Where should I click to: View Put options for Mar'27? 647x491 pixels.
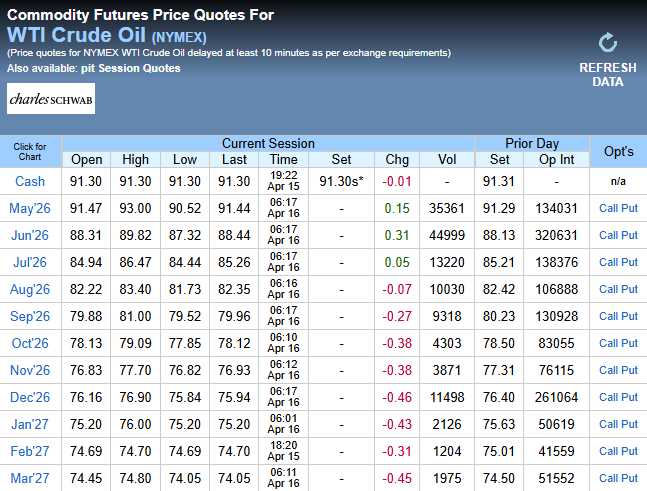coord(630,477)
